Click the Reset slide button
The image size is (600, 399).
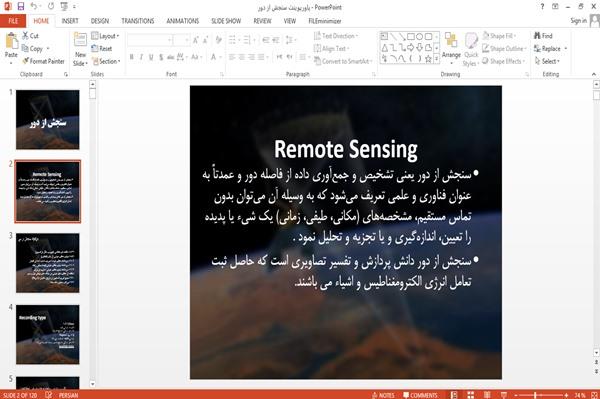[102, 49]
